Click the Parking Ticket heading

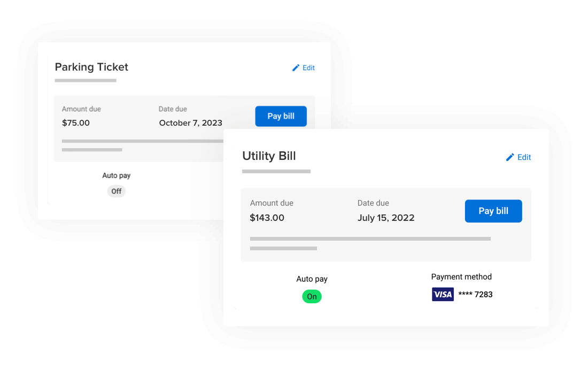point(91,67)
